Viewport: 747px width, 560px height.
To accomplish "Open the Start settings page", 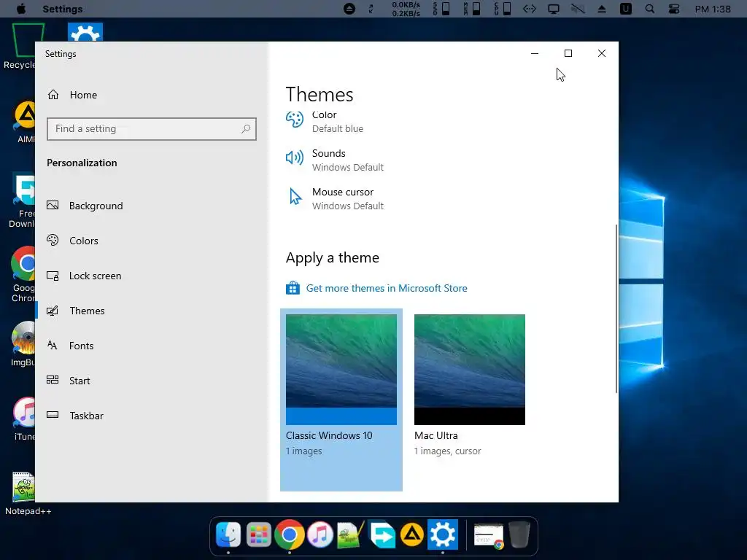I will coord(80,381).
